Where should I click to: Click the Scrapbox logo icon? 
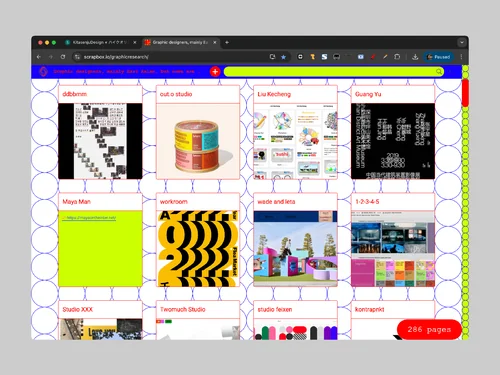tap(43, 71)
